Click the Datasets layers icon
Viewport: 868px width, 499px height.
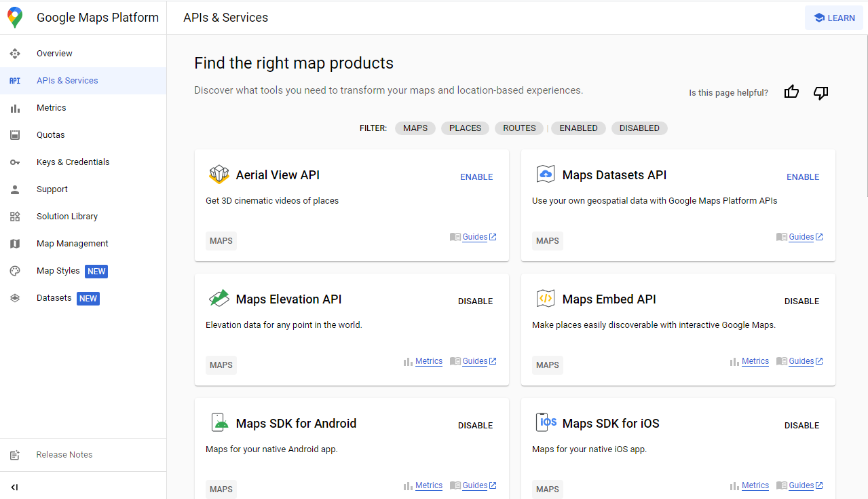coord(15,298)
